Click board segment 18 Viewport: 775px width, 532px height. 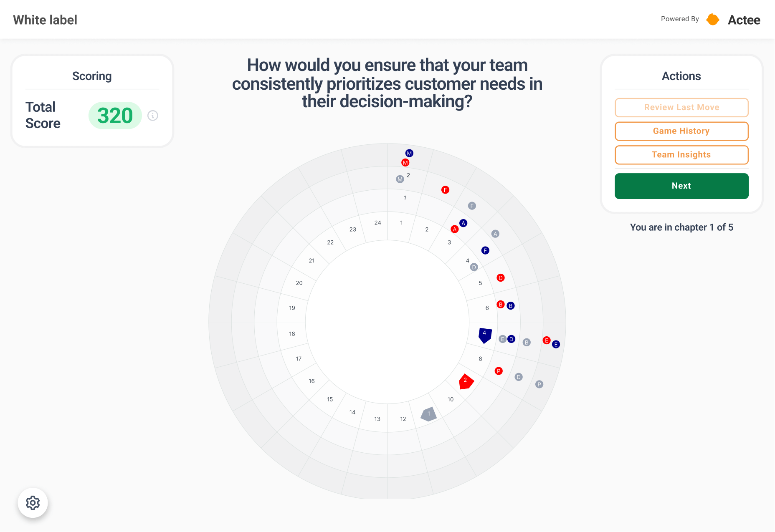(292, 334)
